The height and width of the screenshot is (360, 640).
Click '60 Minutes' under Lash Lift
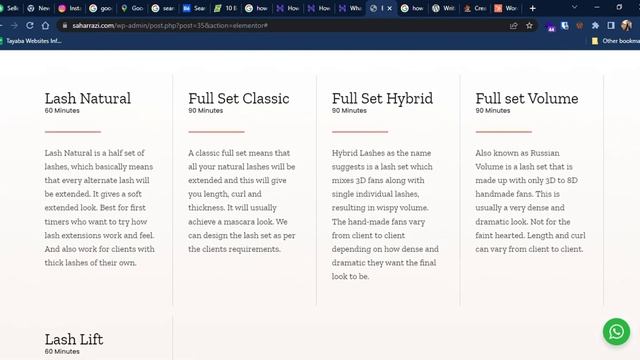(62, 351)
